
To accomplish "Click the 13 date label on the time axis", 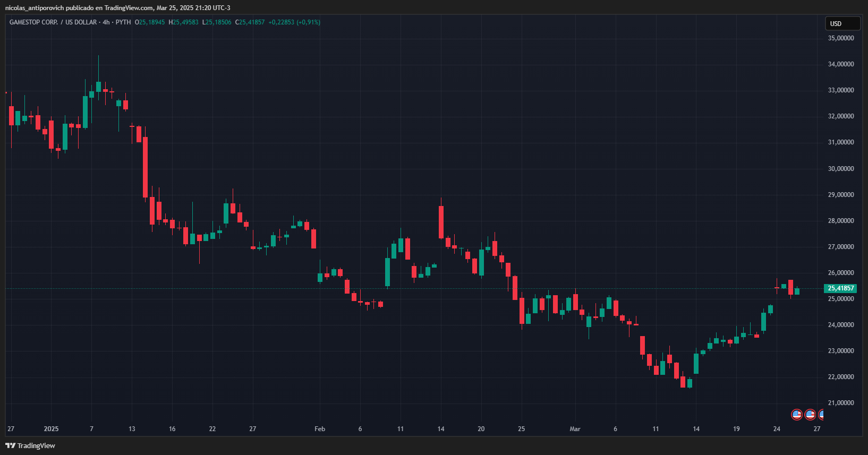I will pos(132,429).
